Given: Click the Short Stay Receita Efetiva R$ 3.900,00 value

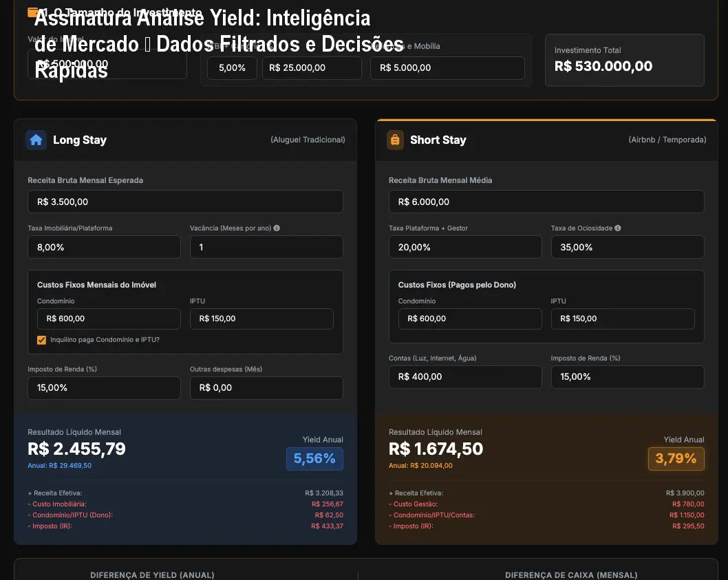Looking at the screenshot, I should point(685,493).
